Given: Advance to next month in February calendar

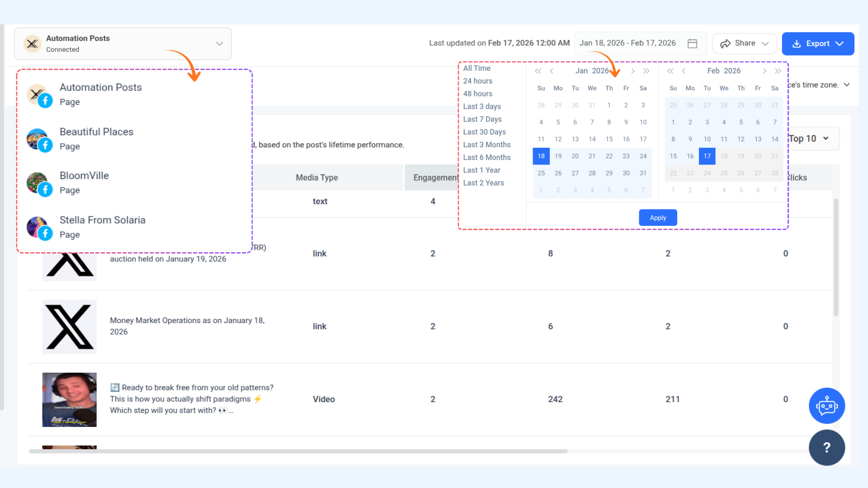Looking at the screenshot, I should [x=764, y=71].
